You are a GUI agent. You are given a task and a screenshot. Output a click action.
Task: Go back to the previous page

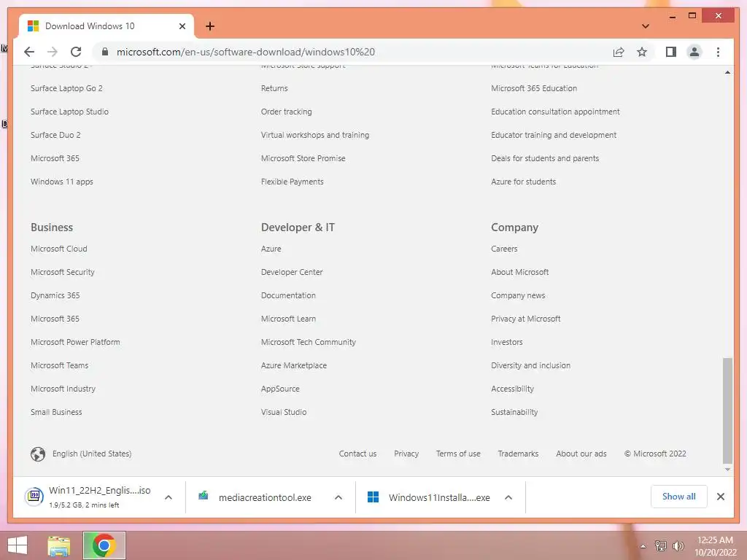(29, 52)
